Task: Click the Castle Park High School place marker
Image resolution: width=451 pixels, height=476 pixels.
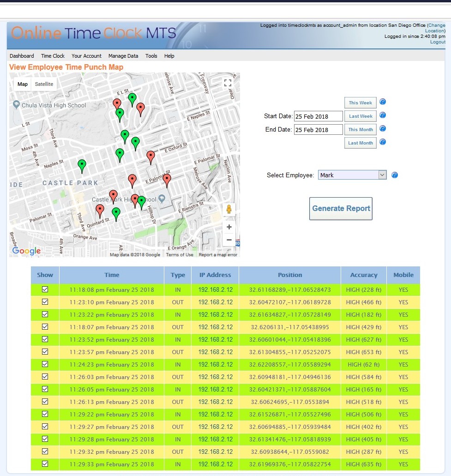Action: click(162, 199)
